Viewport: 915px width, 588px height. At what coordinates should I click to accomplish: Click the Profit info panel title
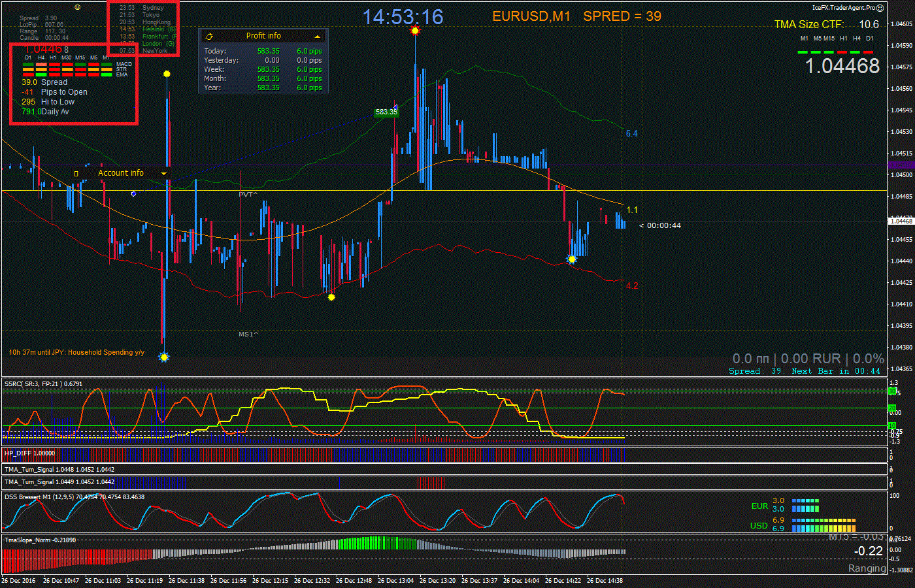[263, 36]
